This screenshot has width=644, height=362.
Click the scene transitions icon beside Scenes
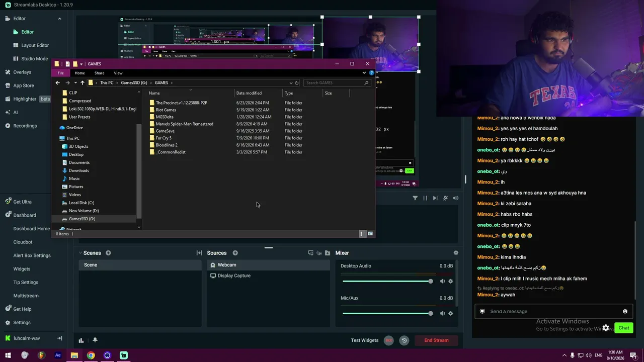(x=199, y=253)
